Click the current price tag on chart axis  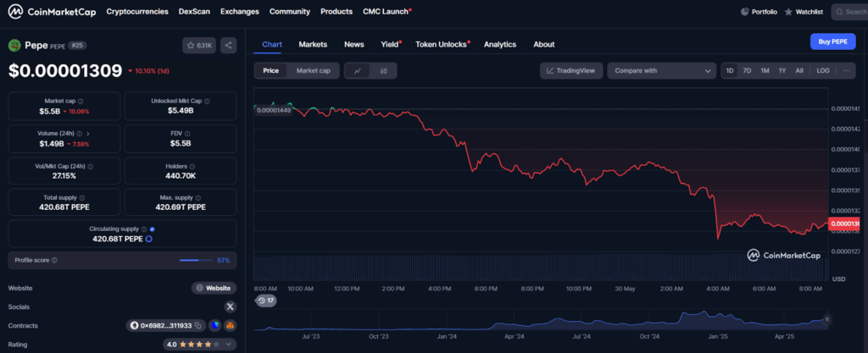point(845,223)
